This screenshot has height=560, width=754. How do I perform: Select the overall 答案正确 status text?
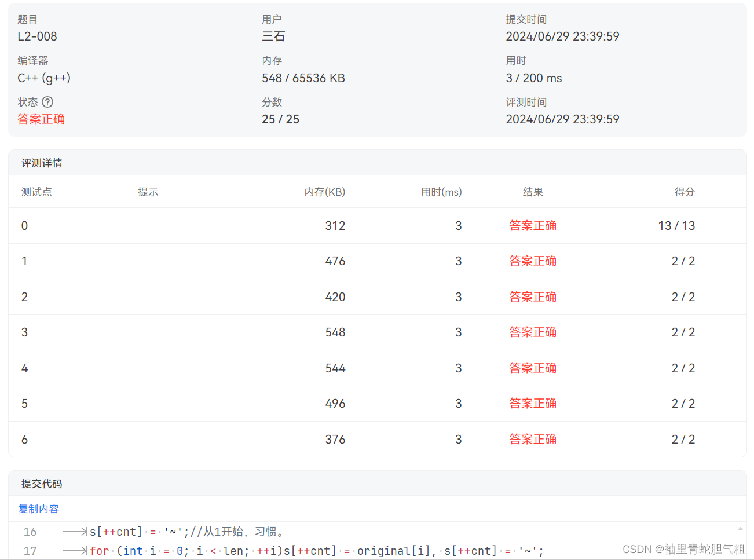(x=41, y=119)
